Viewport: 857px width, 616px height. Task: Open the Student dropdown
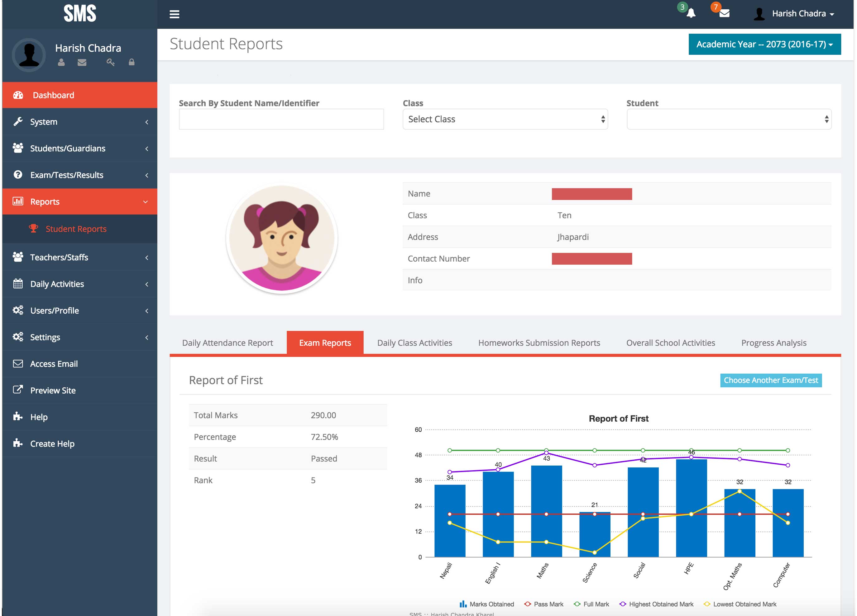(729, 119)
